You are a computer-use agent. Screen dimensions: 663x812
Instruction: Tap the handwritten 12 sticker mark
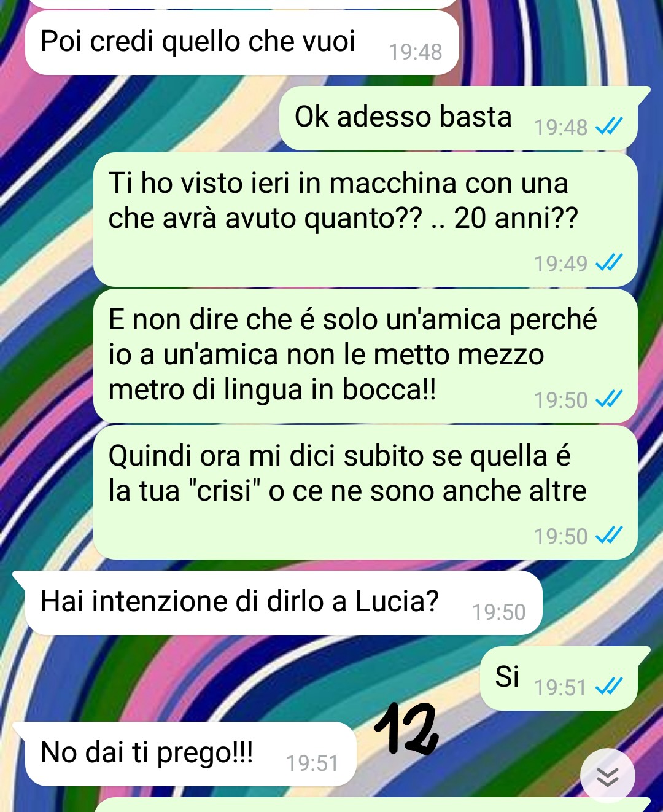(406, 729)
